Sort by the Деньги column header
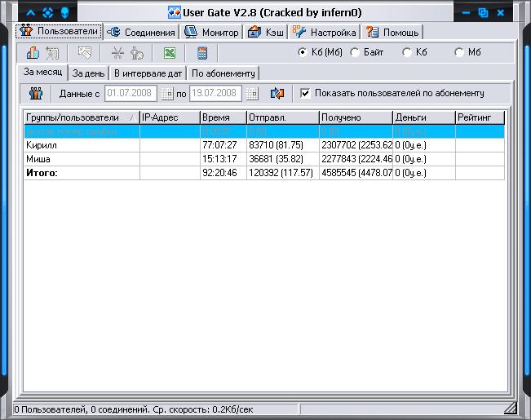Screen dimensions: 531x420 click(x=424, y=118)
